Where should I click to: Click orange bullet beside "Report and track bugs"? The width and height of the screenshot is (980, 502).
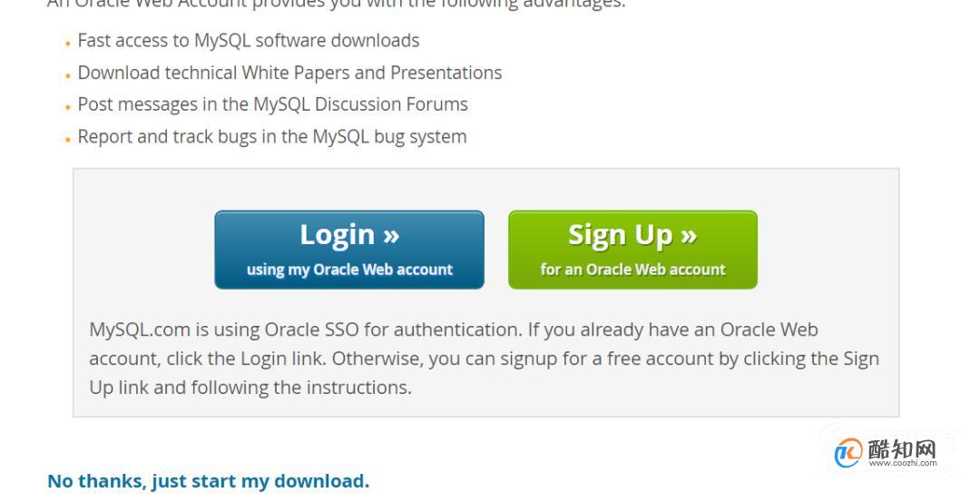coord(67,140)
